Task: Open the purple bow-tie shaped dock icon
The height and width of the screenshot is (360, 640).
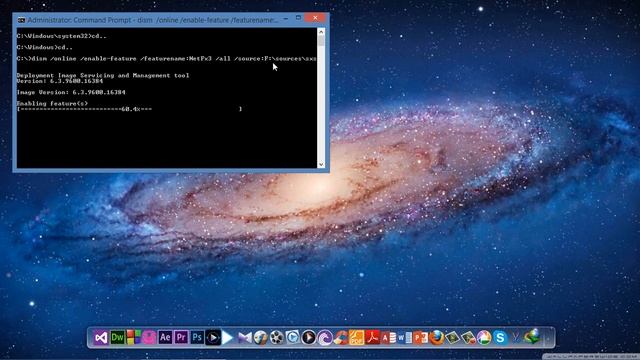Action: point(244,338)
